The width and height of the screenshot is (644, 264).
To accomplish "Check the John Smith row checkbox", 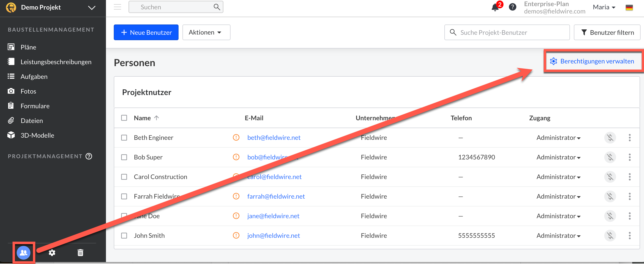I will pyautogui.click(x=124, y=236).
